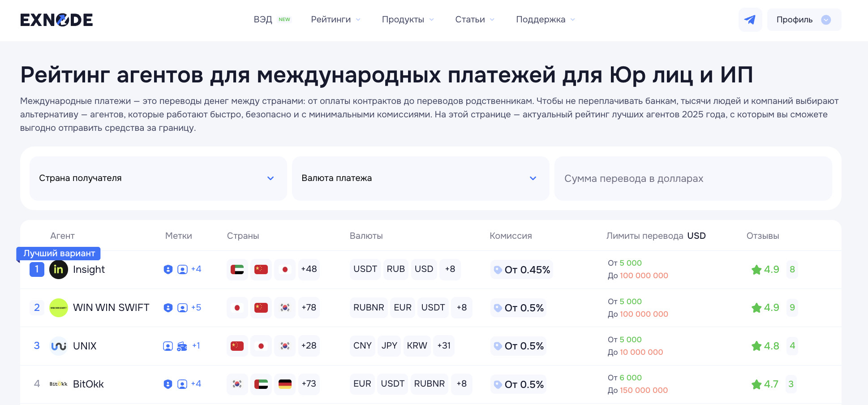Open the Профиль dropdown
The image size is (868, 405).
click(x=804, y=20)
